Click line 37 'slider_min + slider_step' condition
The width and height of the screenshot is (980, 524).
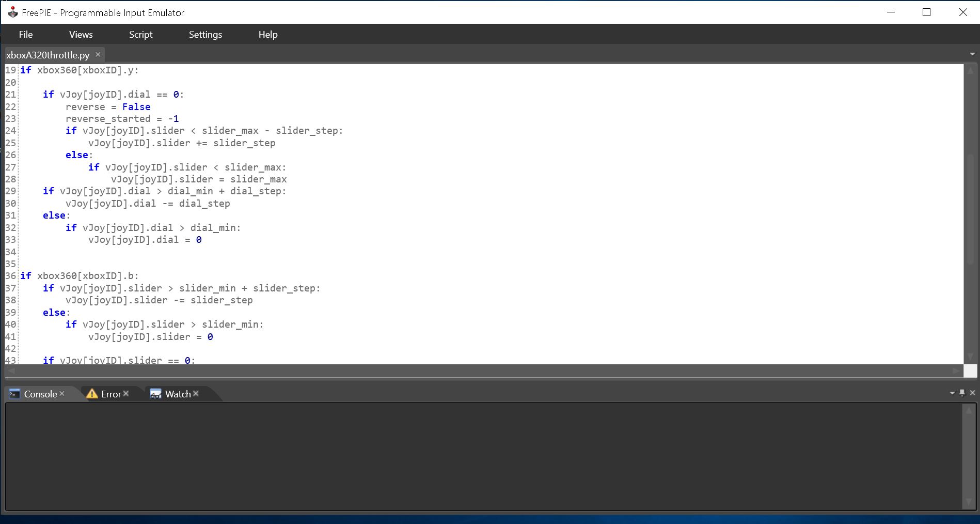pos(247,288)
